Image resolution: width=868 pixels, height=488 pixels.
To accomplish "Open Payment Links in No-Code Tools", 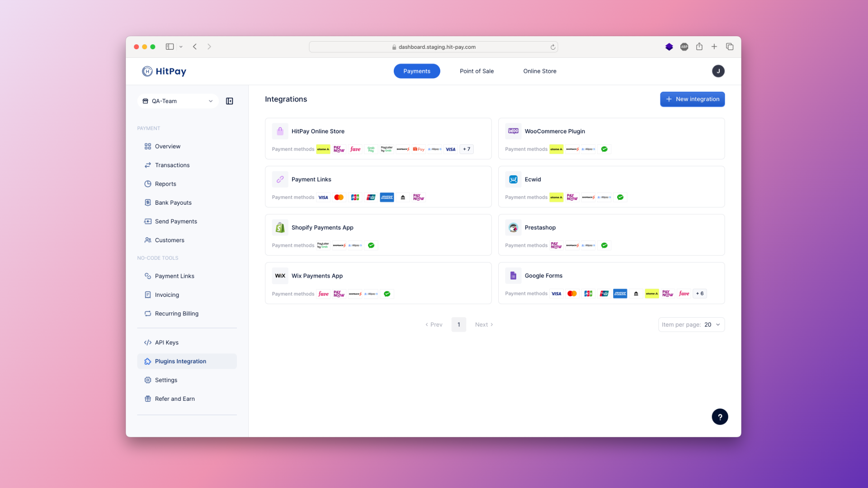I will (187, 276).
